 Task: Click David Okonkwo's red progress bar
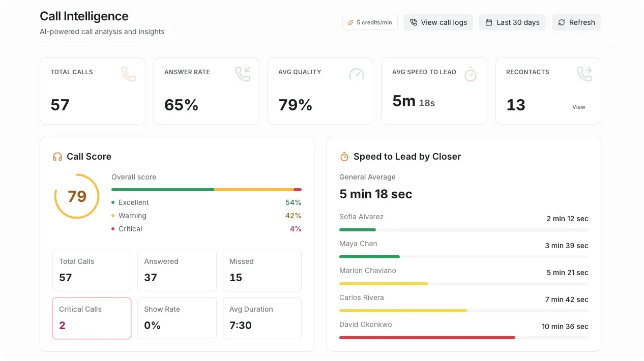[427, 338]
